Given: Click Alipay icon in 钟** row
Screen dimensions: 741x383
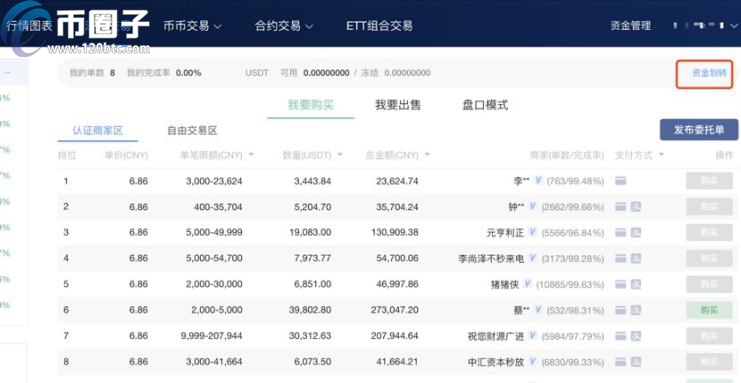Looking at the screenshot, I should click(636, 207).
